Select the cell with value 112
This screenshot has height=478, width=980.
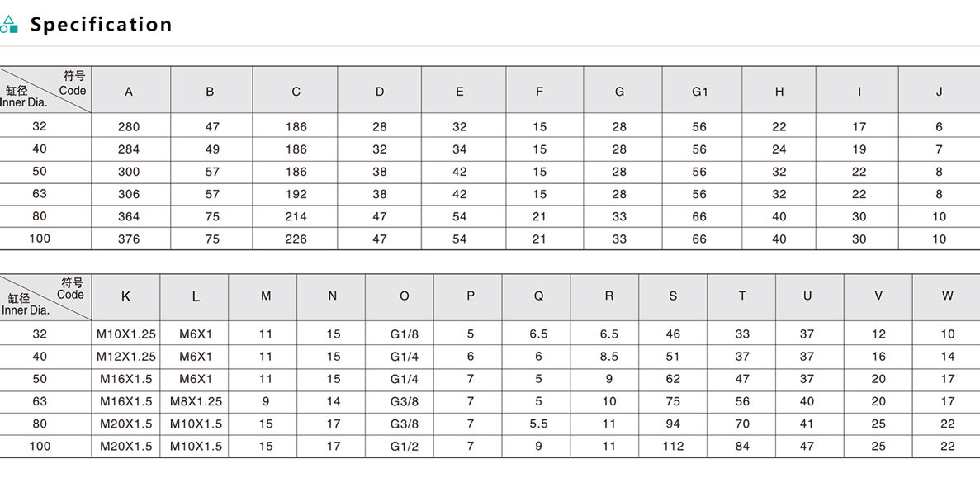[x=673, y=446]
